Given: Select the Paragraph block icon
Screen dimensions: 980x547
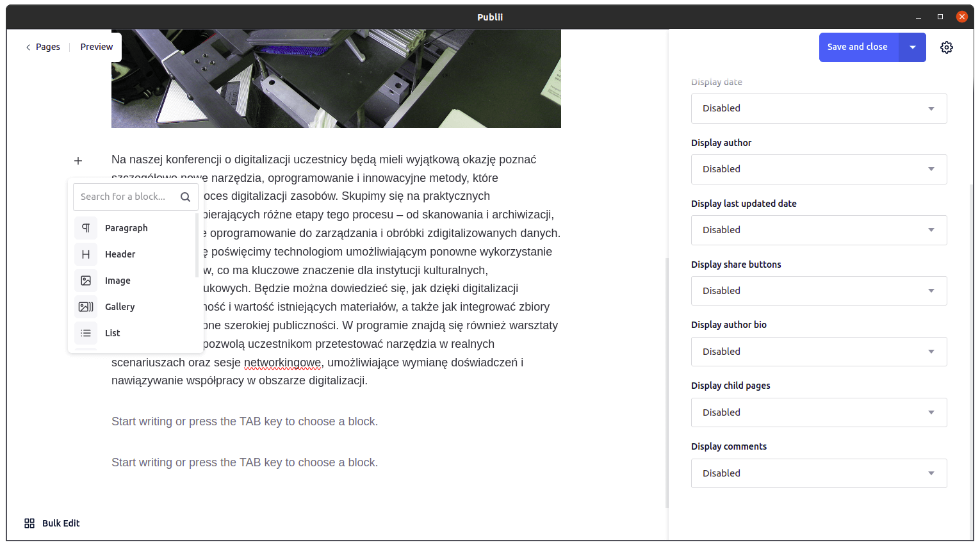Looking at the screenshot, I should point(86,228).
